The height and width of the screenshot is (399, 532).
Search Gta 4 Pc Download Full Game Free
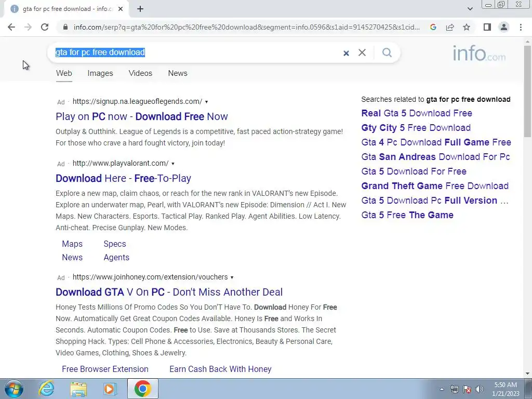436,142
